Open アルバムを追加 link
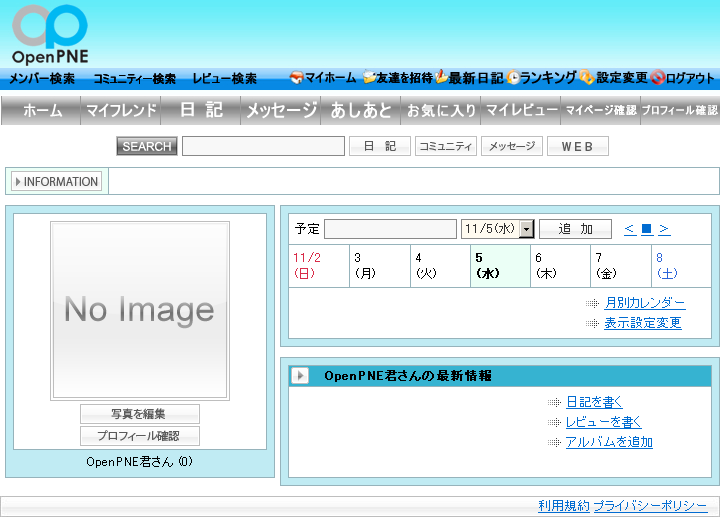Viewport: 720px width, 517px height. click(609, 442)
